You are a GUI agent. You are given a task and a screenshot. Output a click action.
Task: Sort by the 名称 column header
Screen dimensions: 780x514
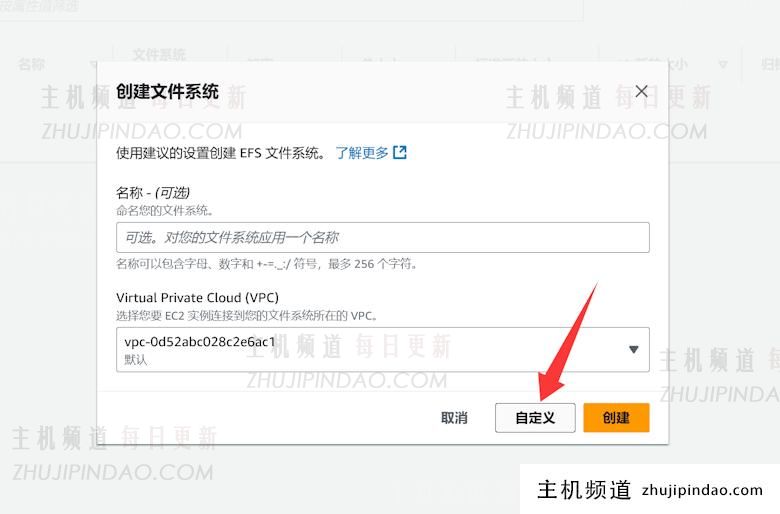(31, 64)
